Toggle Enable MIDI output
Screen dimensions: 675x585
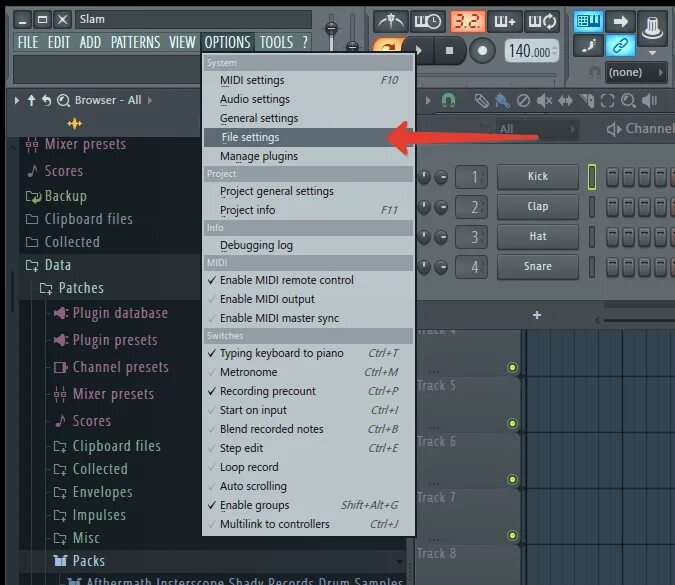tap(308, 299)
